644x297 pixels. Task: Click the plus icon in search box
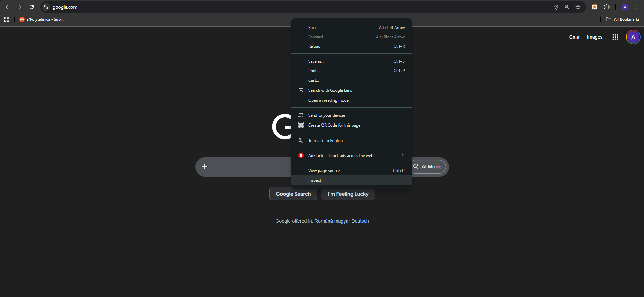click(205, 167)
